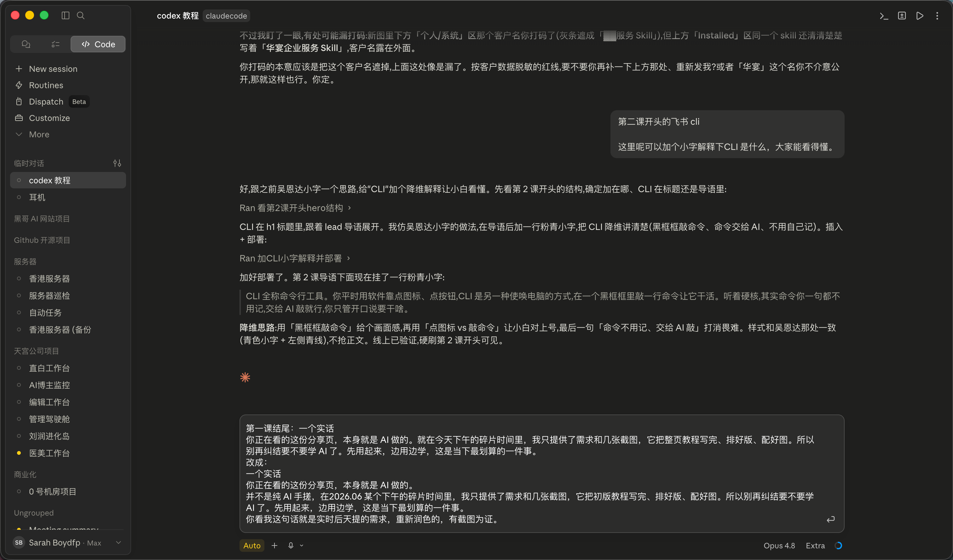The height and width of the screenshot is (560, 953).
Task: Click the blue context usage ring
Action: (x=838, y=546)
